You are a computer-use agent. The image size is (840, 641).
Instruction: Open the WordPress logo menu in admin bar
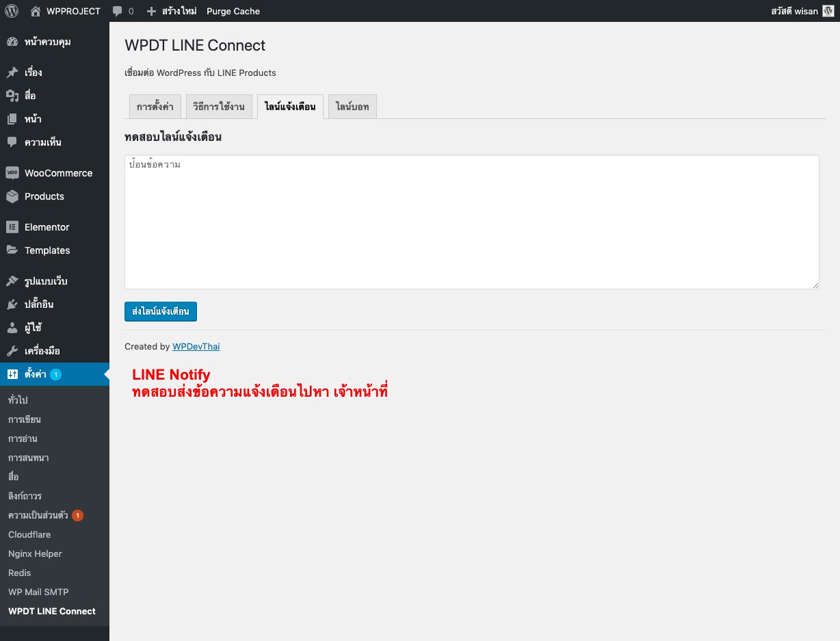pyautogui.click(x=11, y=11)
